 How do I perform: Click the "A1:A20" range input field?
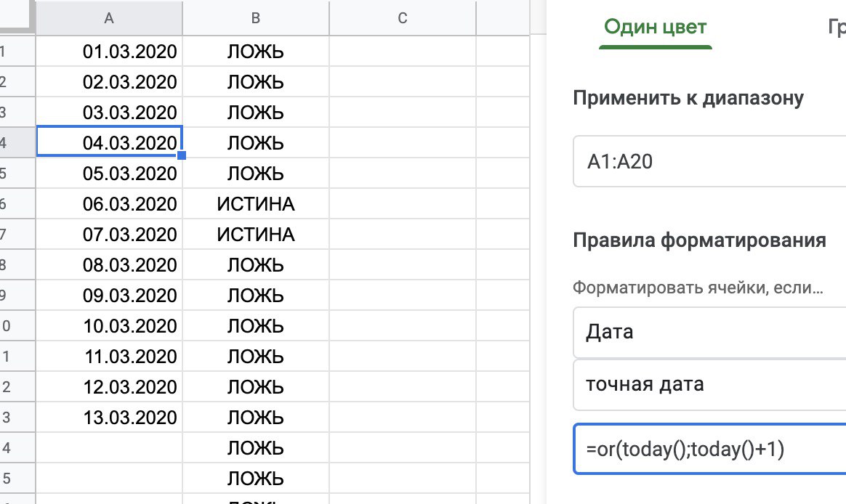[709, 162]
